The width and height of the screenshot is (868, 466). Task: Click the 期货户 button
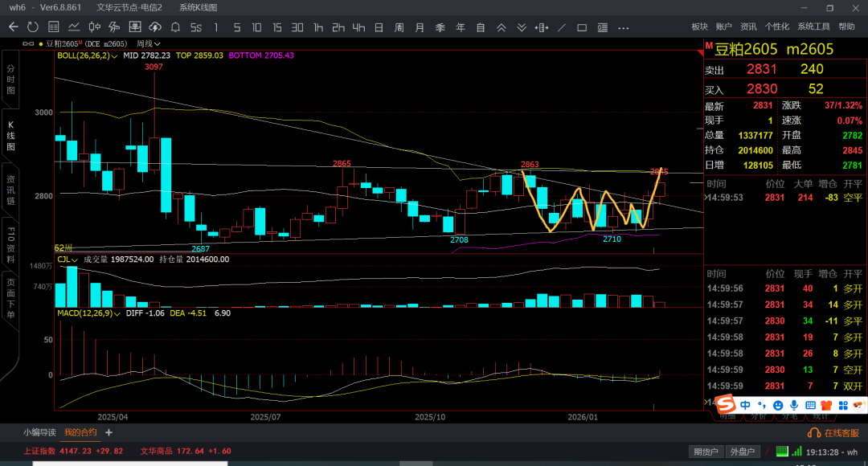[x=706, y=452]
